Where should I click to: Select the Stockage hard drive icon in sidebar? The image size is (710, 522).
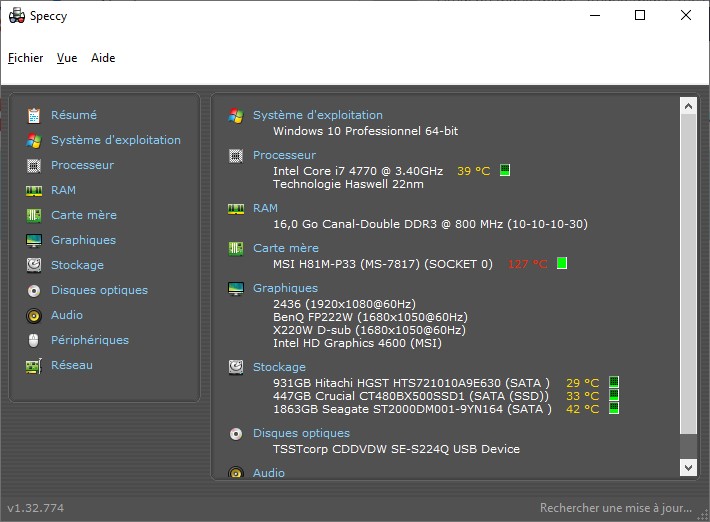tap(34, 265)
